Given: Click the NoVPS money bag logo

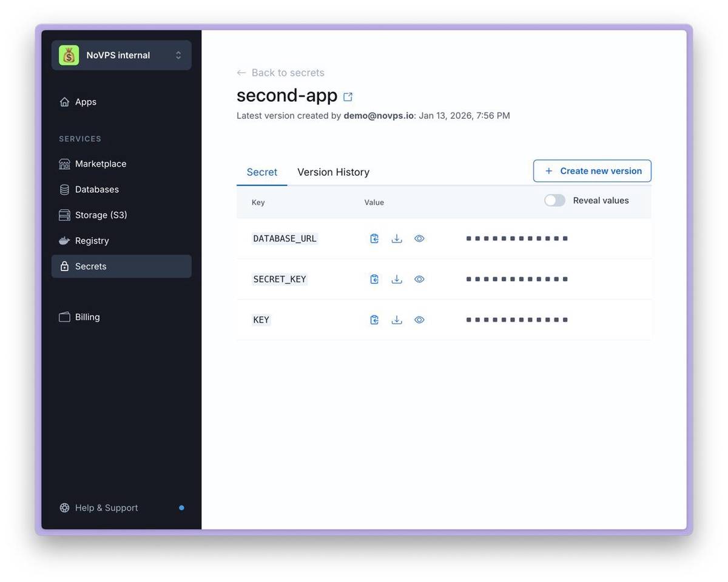Looking at the screenshot, I should point(69,55).
